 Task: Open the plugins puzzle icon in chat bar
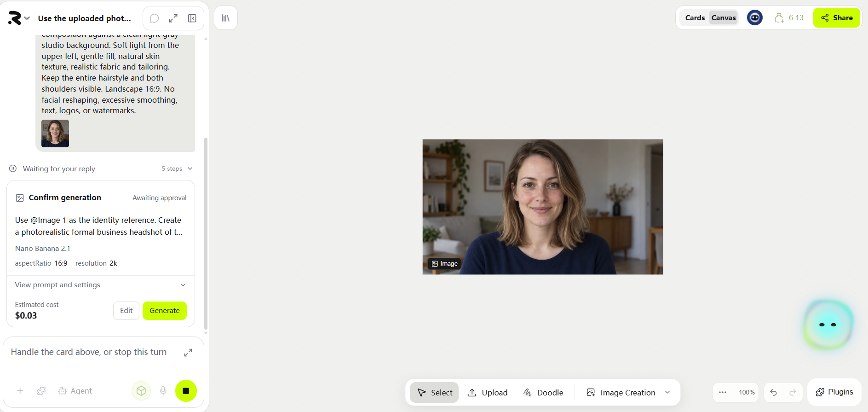[41, 391]
